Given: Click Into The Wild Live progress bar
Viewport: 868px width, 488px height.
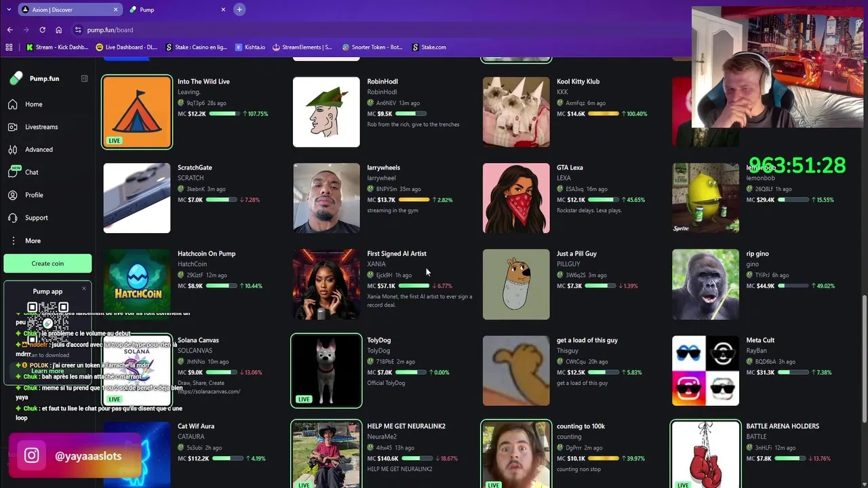Looking at the screenshot, I should pyautogui.click(x=224, y=114).
